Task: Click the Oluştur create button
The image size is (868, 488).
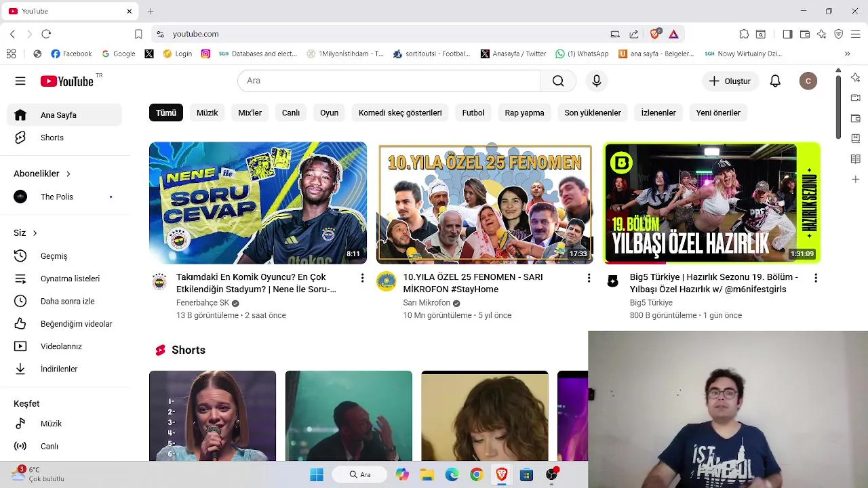Action: click(730, 81)
